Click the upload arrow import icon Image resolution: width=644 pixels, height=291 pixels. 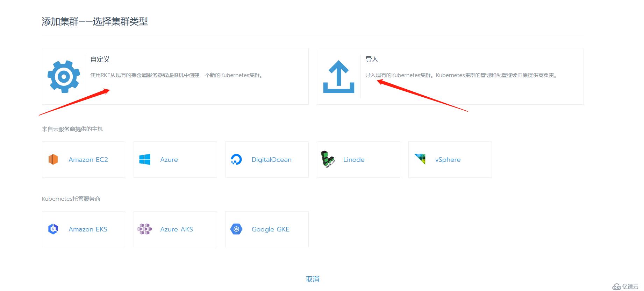click(x=339, y=77)
